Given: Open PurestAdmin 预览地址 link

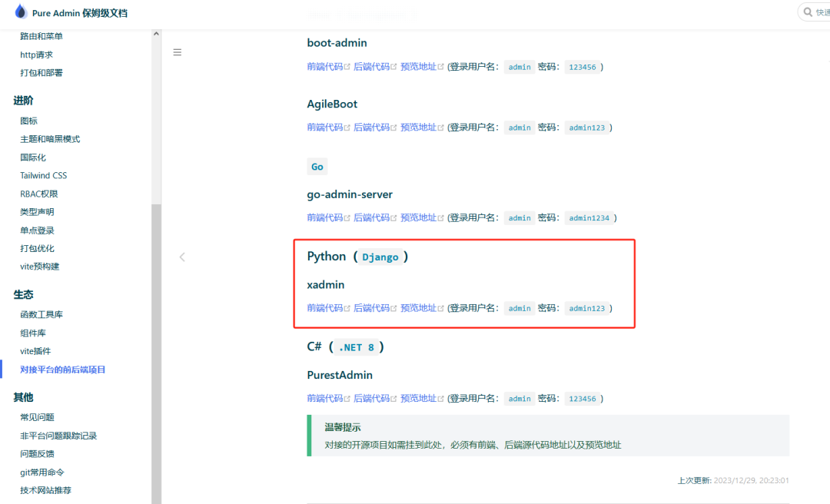Looking at the screenshot, I should point(418,399).
